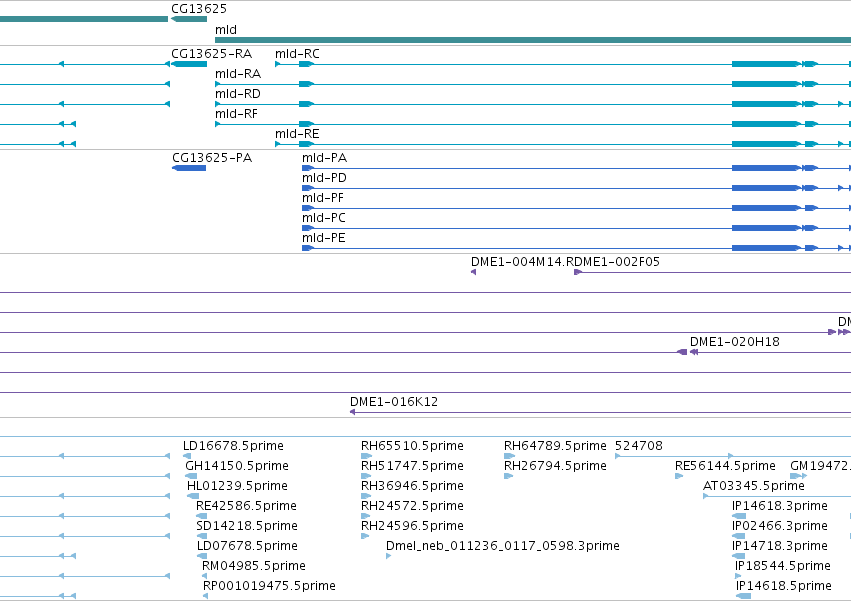
Task: Click the HL01239.5prime EST
Action: coord(193,496)
